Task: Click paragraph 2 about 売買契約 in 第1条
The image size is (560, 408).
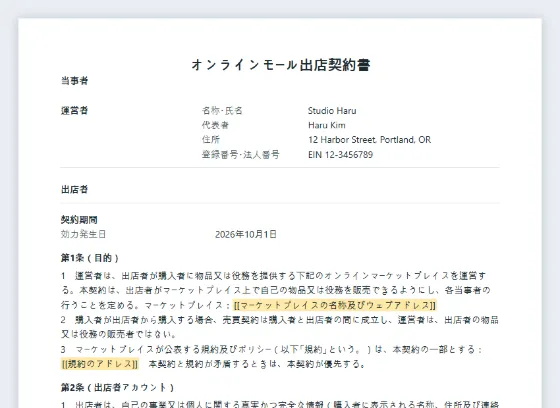Action: click(x=280, y=327)
